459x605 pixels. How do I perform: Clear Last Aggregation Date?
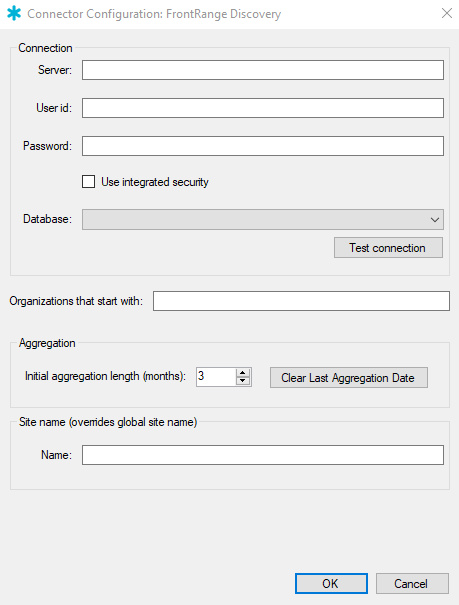click(349, 377)
